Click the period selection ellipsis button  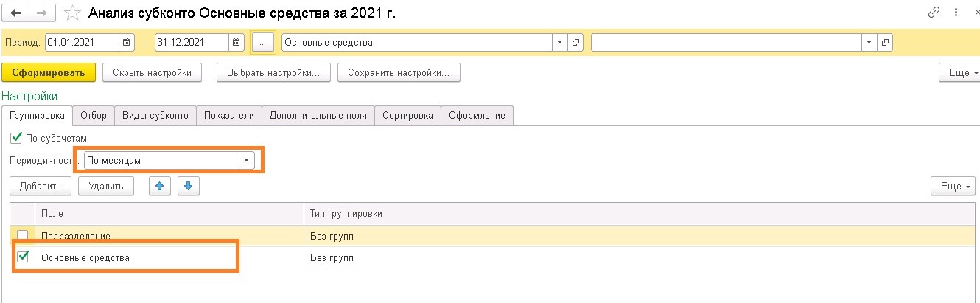(263, 43)
